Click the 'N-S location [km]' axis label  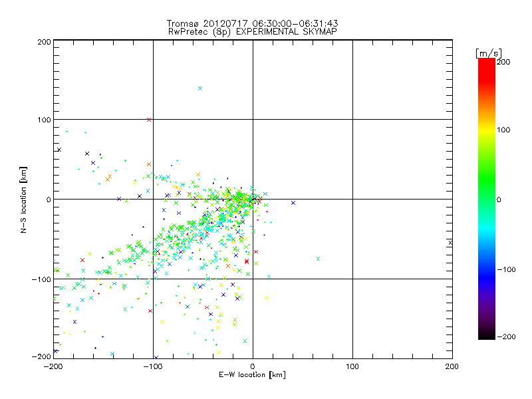[23, 199]
